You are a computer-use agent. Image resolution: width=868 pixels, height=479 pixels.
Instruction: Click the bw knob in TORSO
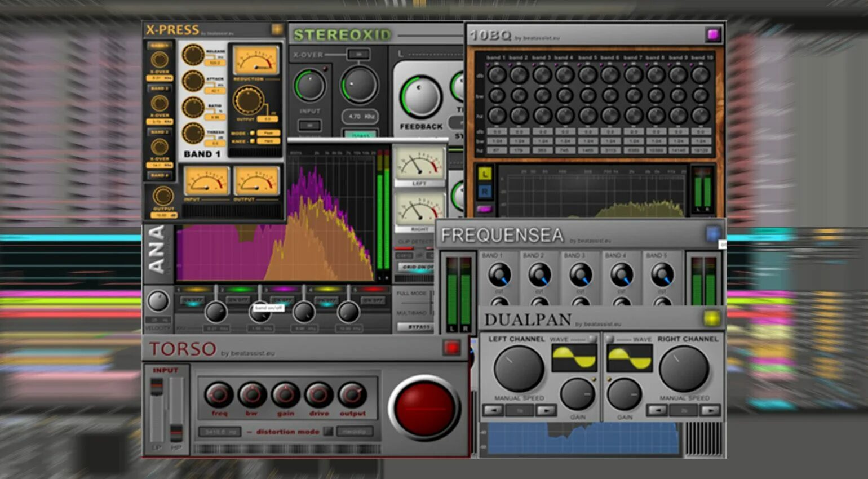(252, 395)
